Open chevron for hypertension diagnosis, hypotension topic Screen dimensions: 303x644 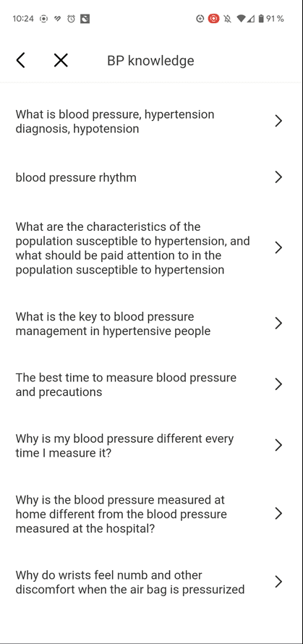point(278,121)
